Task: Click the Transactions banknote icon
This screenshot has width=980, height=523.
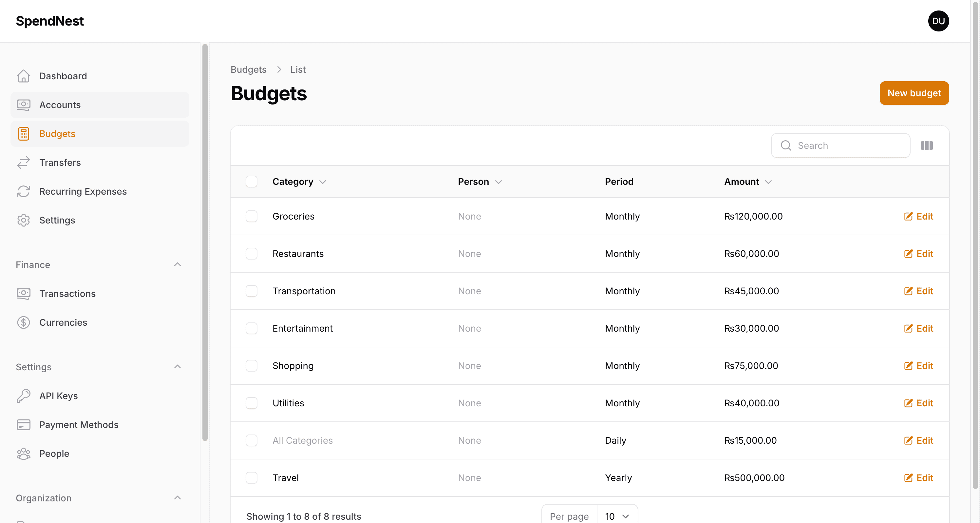Action: [24, 294]
